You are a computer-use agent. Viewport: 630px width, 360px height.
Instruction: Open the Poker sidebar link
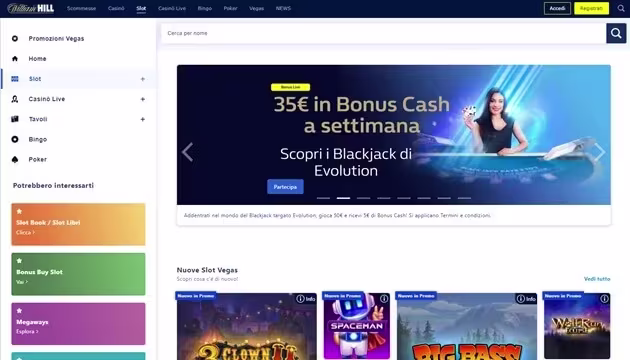(38, 160)
